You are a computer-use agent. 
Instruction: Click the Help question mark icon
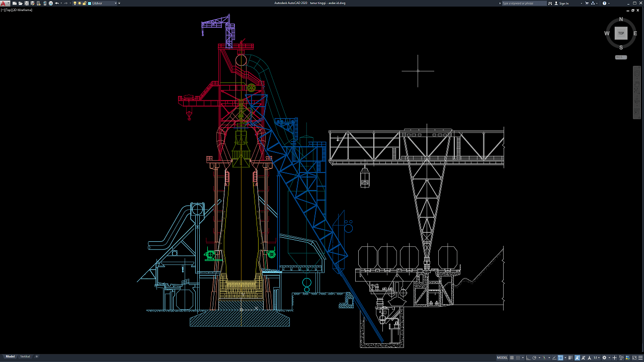[x=605, y=3]
